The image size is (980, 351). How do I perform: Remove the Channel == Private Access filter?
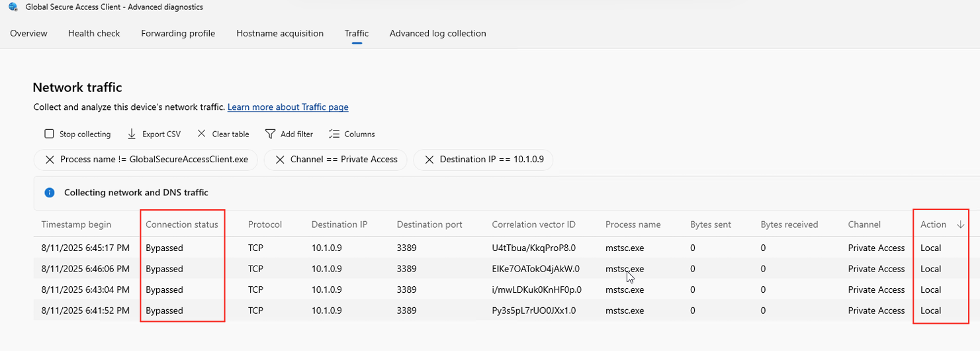click(280, 160)
